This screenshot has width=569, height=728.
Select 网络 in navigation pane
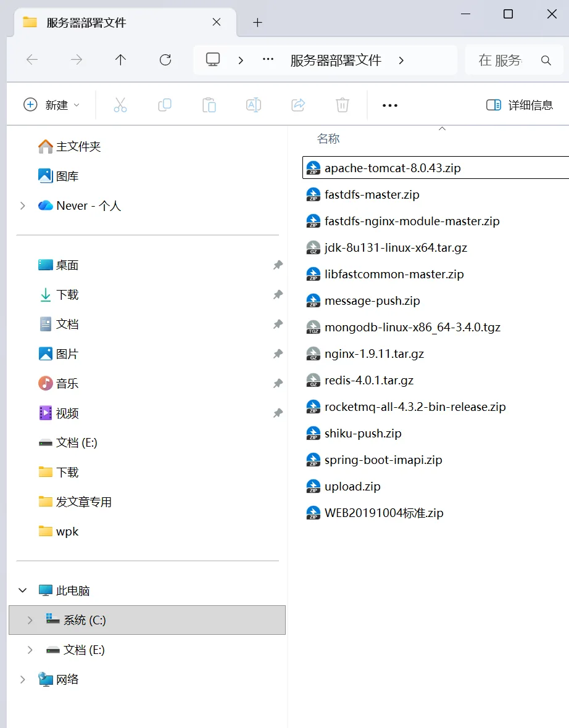[58, 680]
